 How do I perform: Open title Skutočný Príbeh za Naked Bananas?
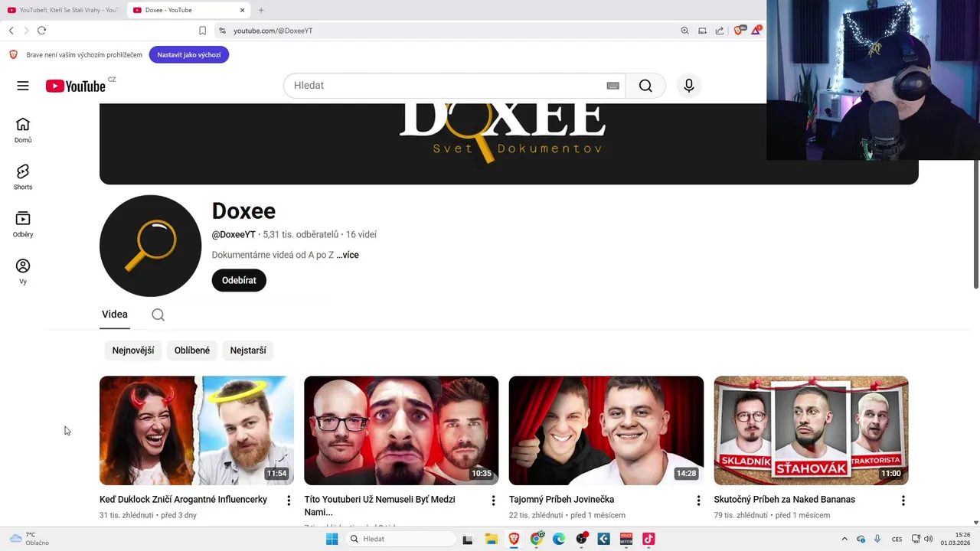(785, 500)
